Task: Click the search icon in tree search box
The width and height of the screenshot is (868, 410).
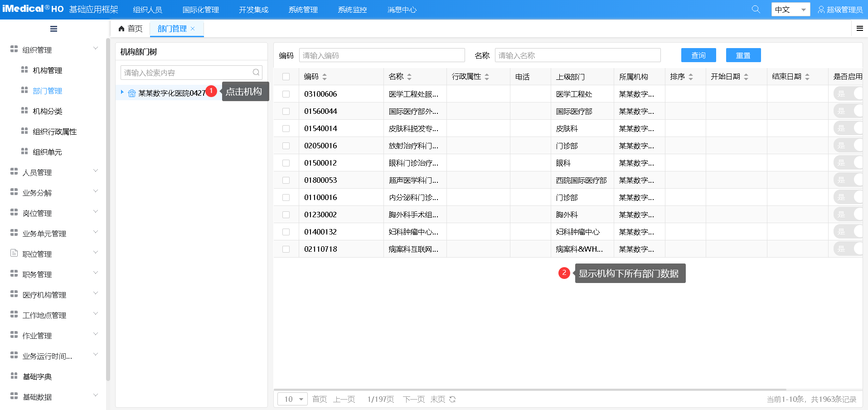Action: click(256, 73)
